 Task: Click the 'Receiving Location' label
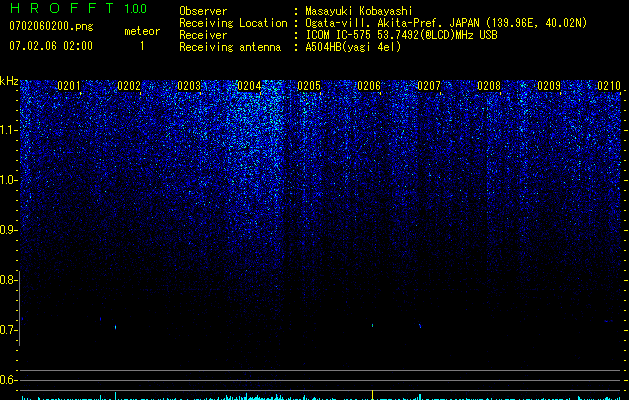[x=233, y=23]
